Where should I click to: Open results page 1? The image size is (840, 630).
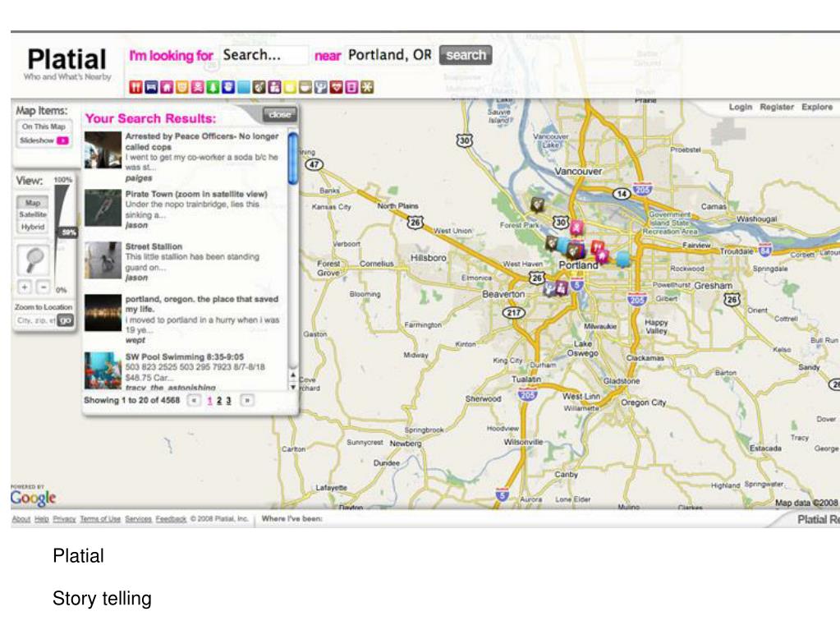209,400
